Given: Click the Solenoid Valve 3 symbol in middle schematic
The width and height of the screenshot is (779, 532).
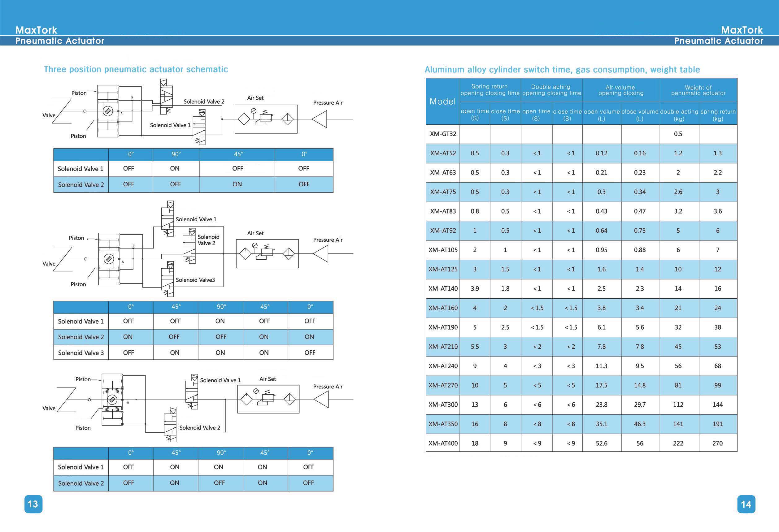Looking at the screenshot, I should tap(168, 279).
